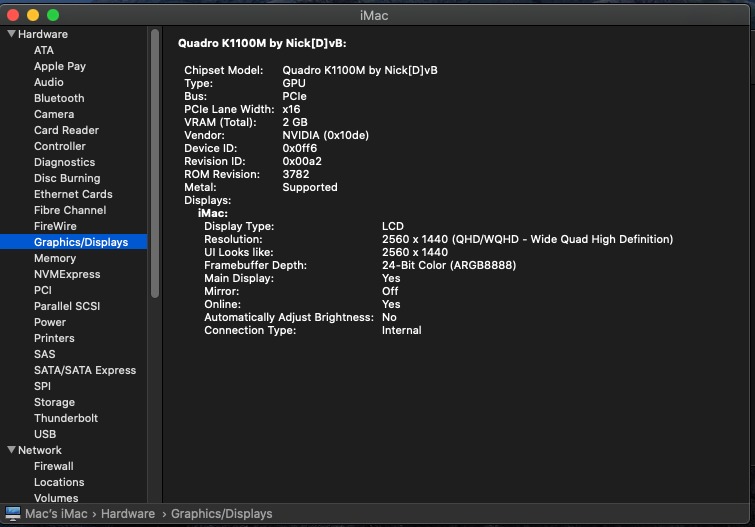Click Mac's iMac in the path bar
755x527 pixels.
(56, 514)
